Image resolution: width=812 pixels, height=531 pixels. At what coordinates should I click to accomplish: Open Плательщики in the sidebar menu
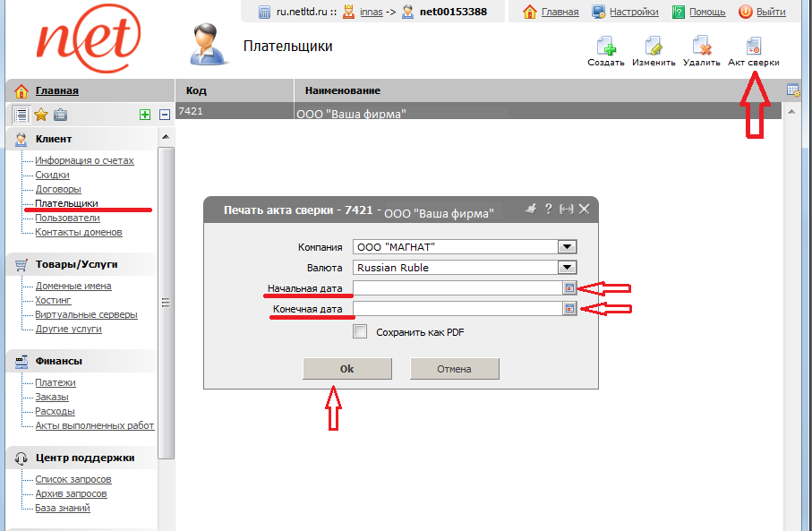66,203
